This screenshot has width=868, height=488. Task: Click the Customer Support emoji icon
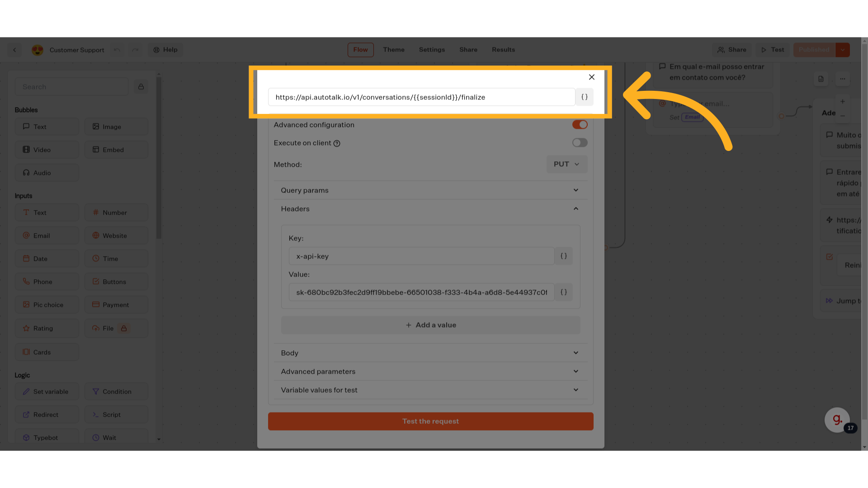(x=38, y=50)
